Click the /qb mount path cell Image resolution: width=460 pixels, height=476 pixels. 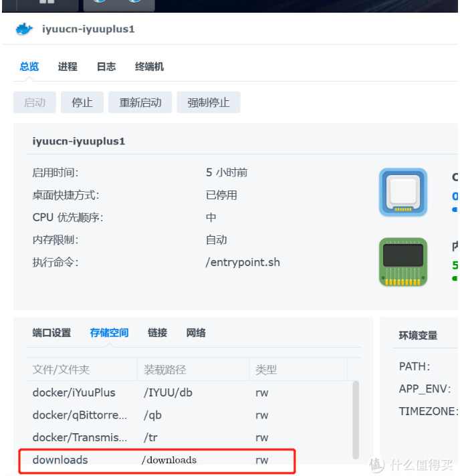152,415
